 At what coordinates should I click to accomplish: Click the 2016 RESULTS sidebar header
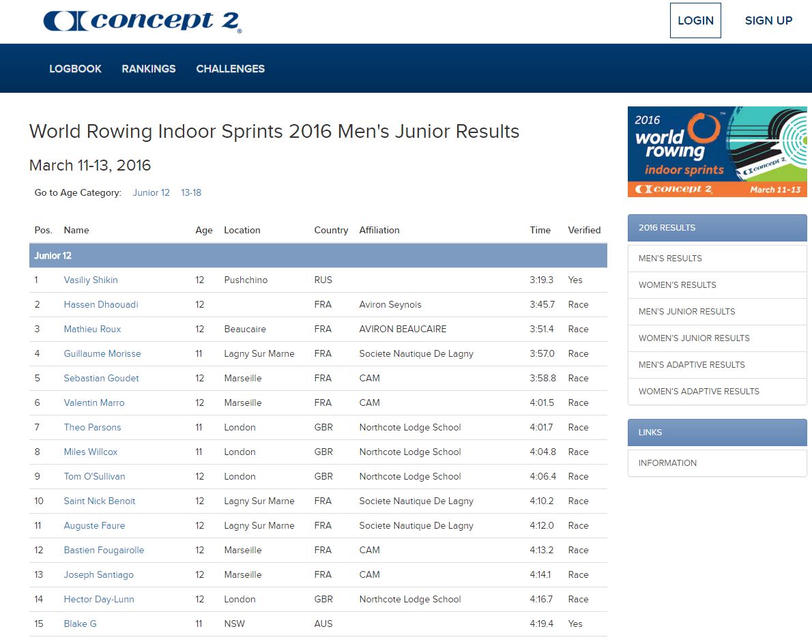(x=716, y=228)
